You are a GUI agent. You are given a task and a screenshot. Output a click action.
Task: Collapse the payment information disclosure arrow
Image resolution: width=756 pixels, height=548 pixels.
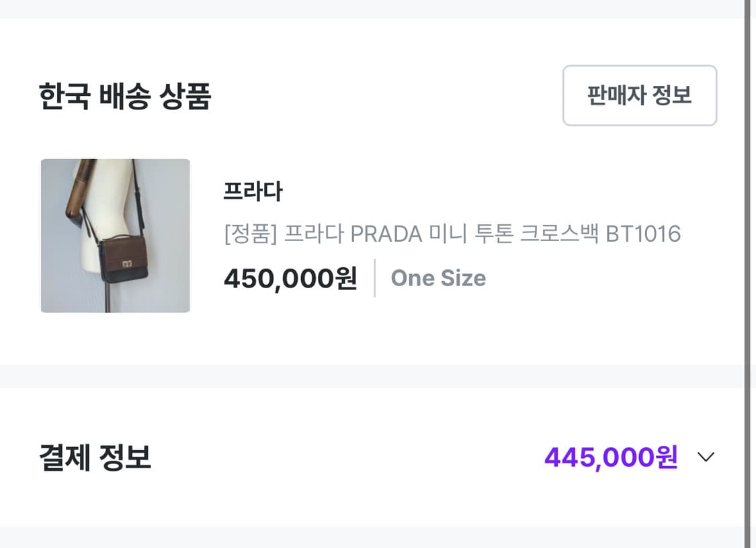coord(705,457)
